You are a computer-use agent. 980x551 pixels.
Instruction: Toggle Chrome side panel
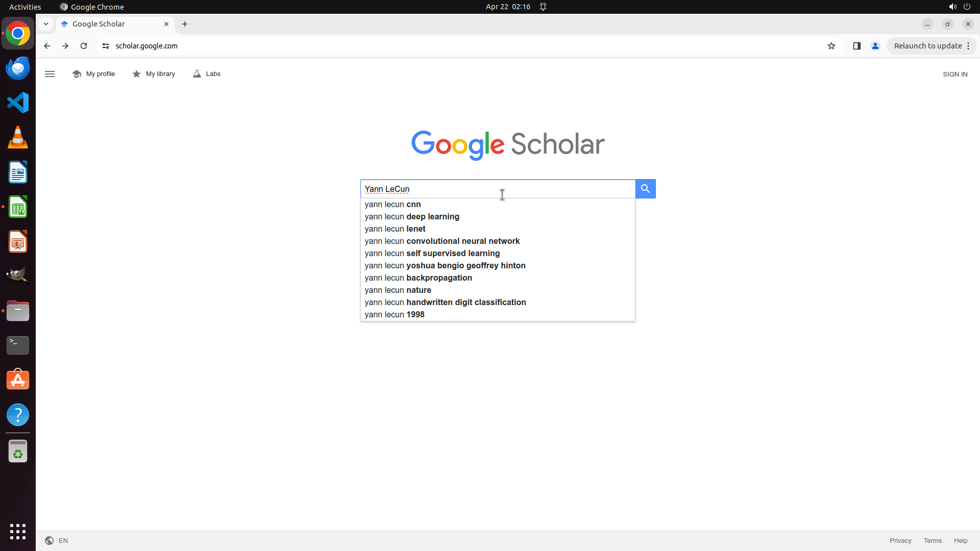coord(856,46)
